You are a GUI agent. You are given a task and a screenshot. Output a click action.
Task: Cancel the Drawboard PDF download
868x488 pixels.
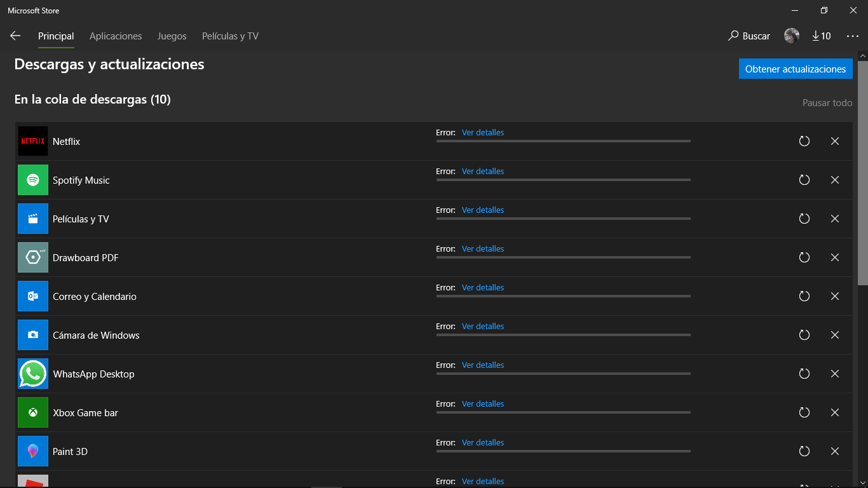coord(835,257)
